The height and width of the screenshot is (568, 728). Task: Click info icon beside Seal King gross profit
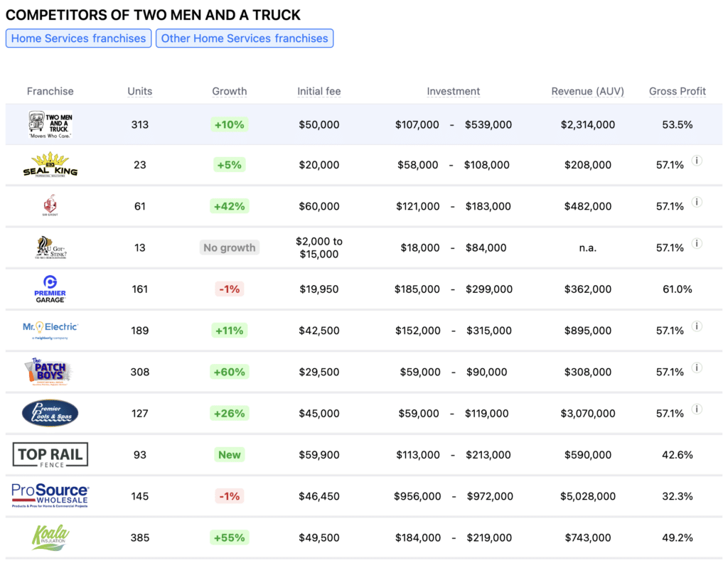click(697, 161)
